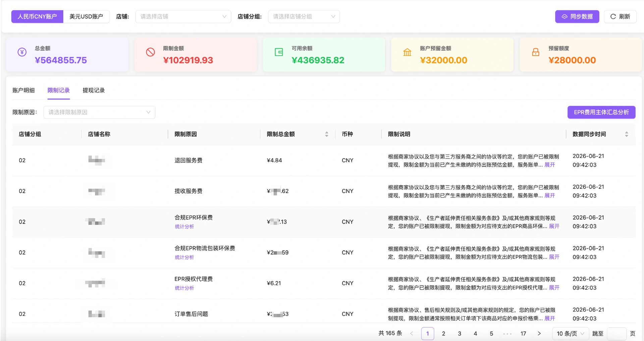
Task: Open the 提现记录 tab
Action: point(94,90)
